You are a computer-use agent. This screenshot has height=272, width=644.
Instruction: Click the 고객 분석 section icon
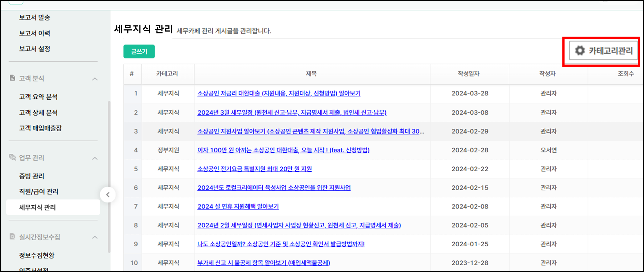click(x=12, y=78)
